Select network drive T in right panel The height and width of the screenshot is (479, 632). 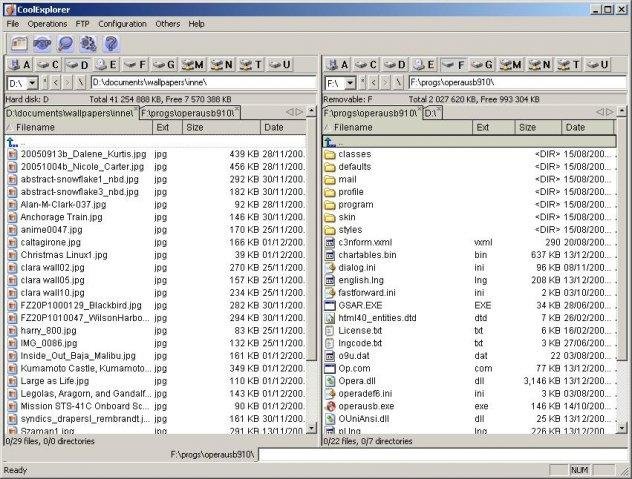[569, 65]
